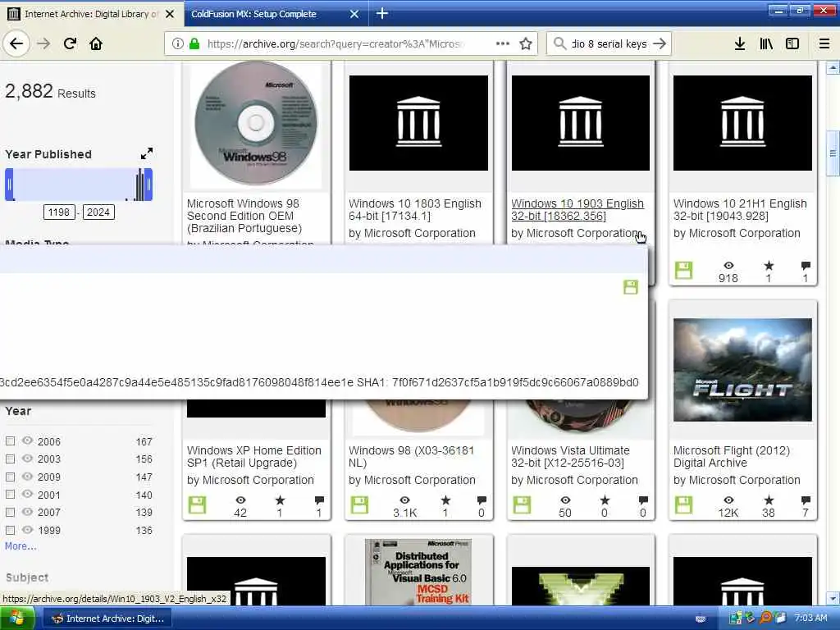Show only 2003 via eye icon
Screen dimensions: 840x630
(27, 458)
